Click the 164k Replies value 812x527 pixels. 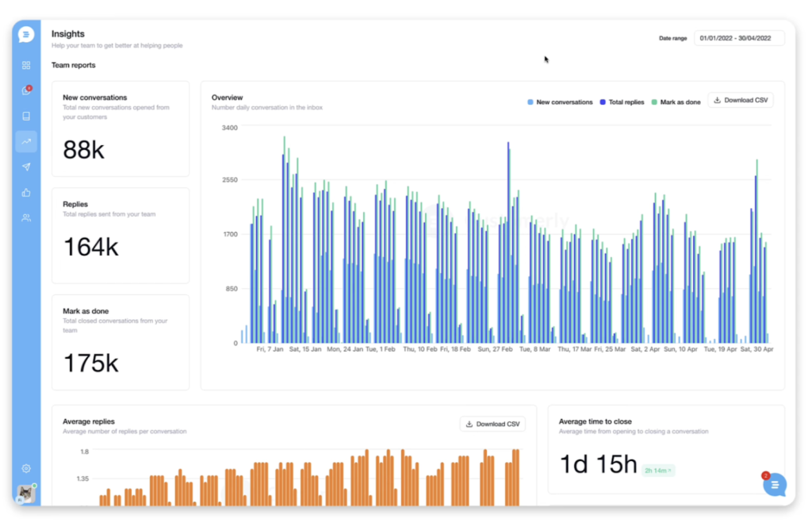tap(90, 247)
